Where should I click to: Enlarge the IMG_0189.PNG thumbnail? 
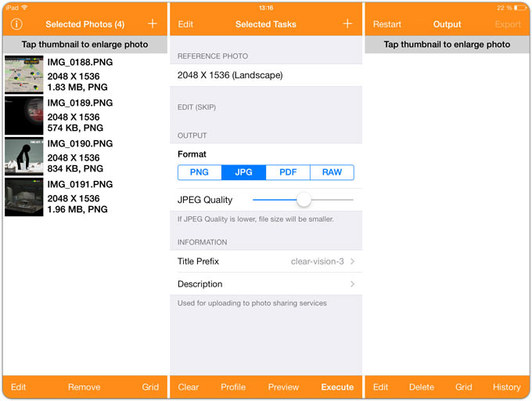[x=24, y=115]
